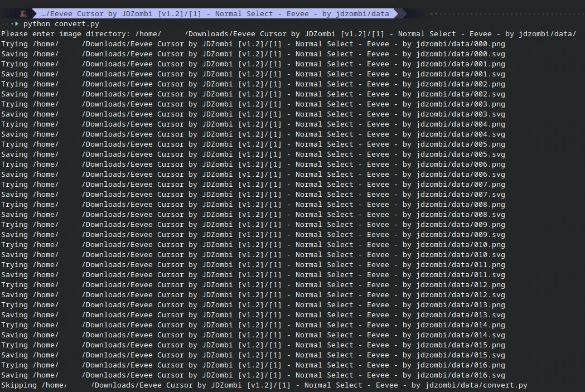Click the Saving line for 003.svg
Image resolution: width=585 pixels, height=392 pixels.
(253, 114)
